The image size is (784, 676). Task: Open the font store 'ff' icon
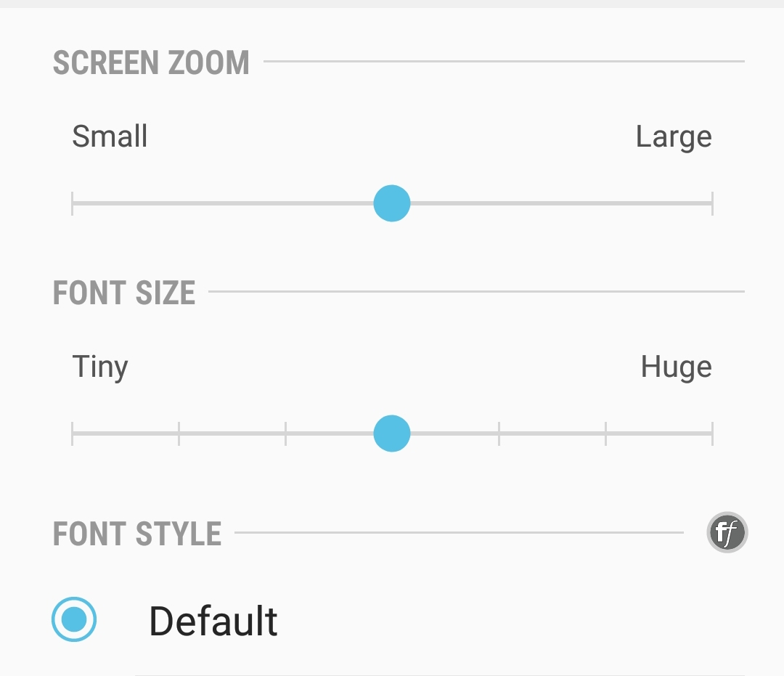[727, 534]
